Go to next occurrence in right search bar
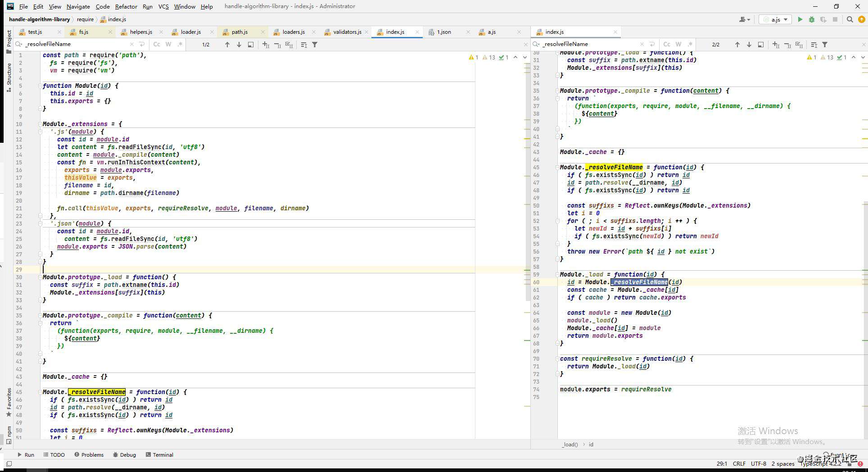The image size is (868, 472). 749,45
